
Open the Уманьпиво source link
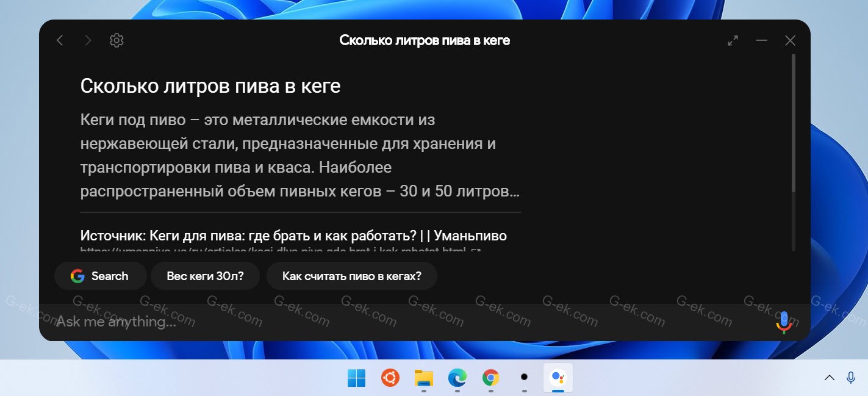pyautogui.click(x=293, y=235)
